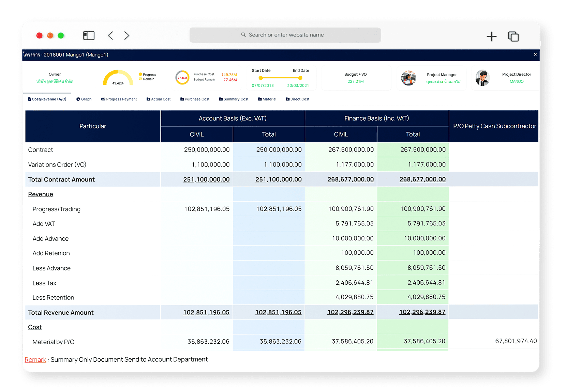The width and height of the screenshot is (566, 392).
Task: Toggle the browser sidebar panel icon
Action: point(89,35)
